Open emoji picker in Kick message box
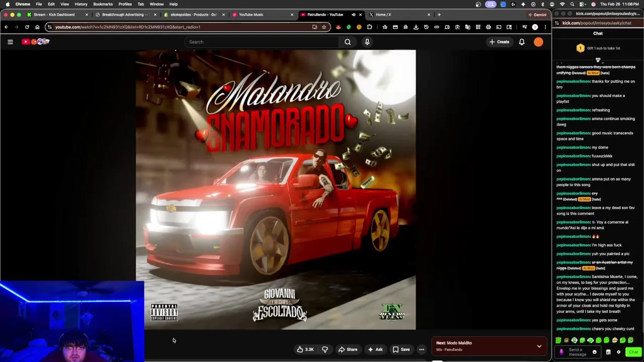Screen dimensions: 644x362 (594, 352)
